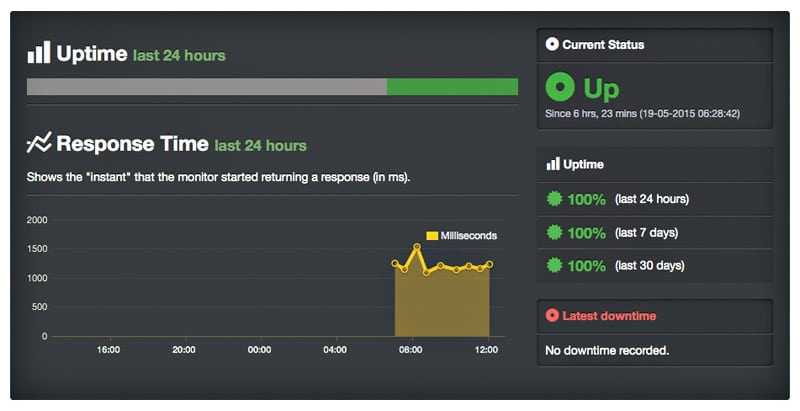The image size is (800, 411).
Task: Click the large green Up status icon
Action: click(560, 87)
